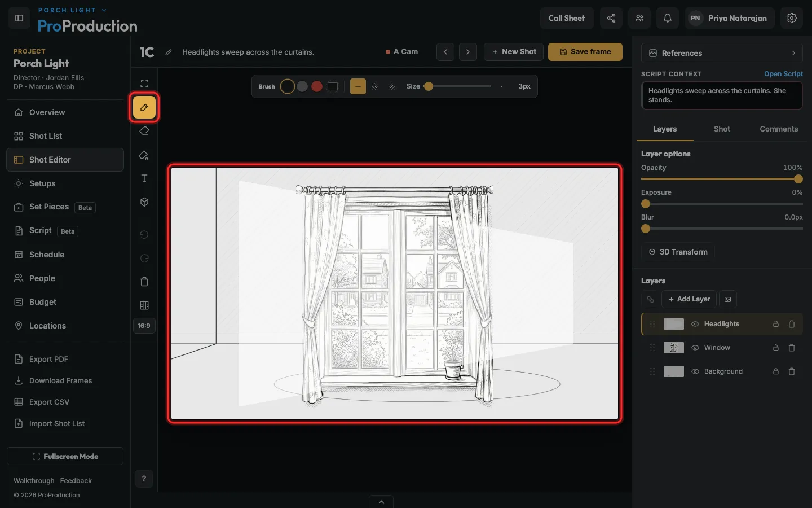
Task: Select the solid line brush style
Action: (358, 86)
